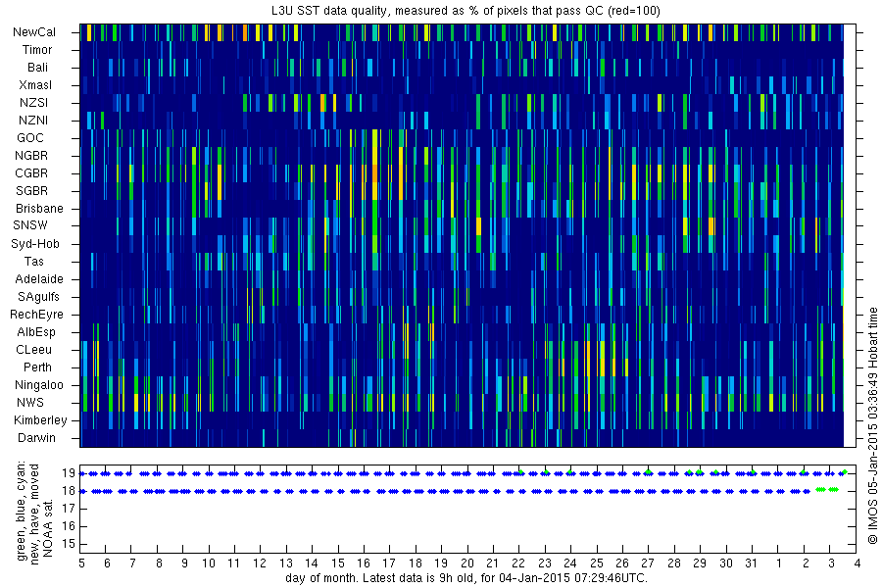The height and width of the screenshot is (588, 882).
Task: Select the NGBR row label
Action: pos(31,155)
